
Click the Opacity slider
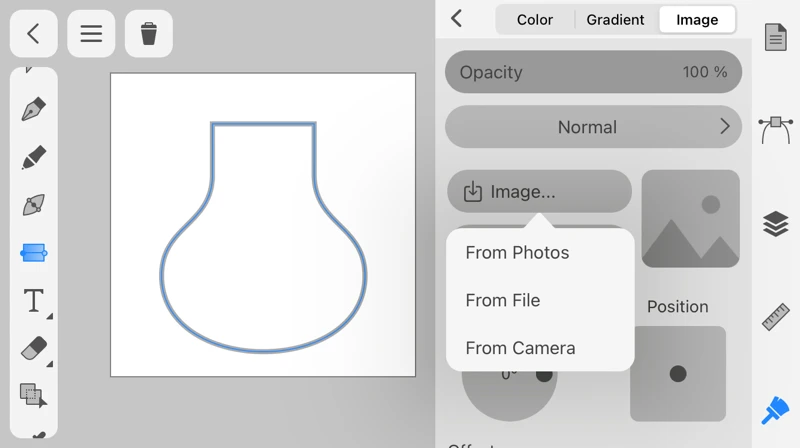(593, 72)
